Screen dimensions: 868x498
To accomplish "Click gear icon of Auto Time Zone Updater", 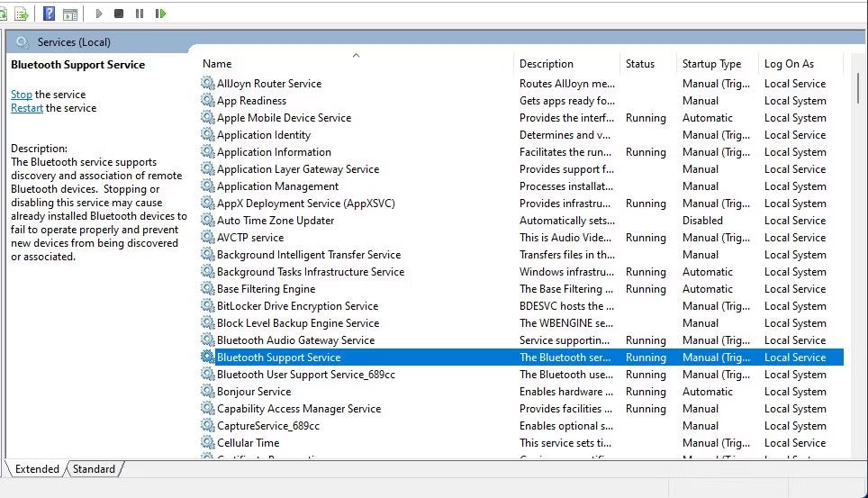I will (x=208, y=220).
